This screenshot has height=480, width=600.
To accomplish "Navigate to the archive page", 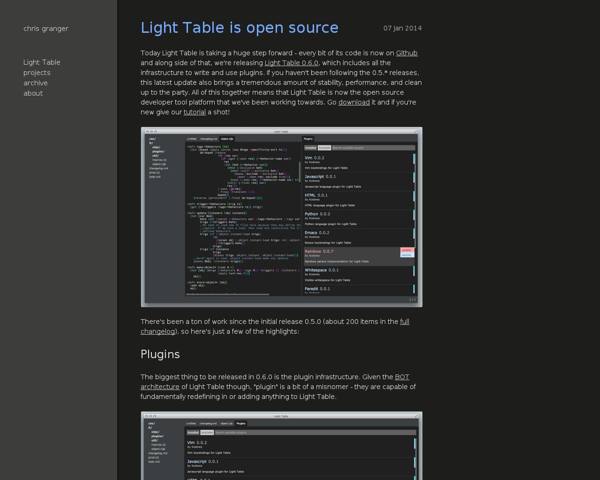I will tap(36, 83).
